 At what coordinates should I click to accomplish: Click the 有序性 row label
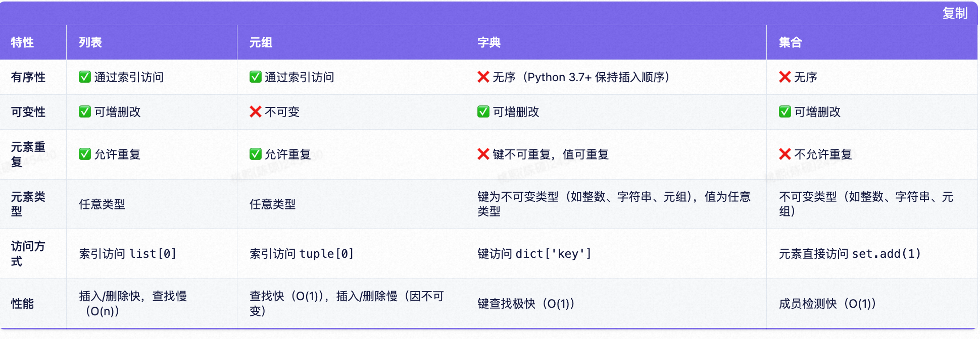28,77
